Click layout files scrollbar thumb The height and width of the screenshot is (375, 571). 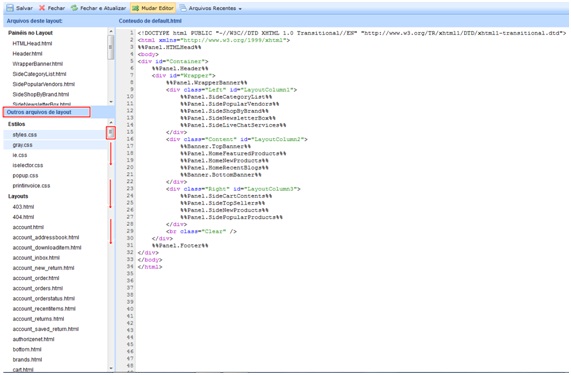(111, 132)
